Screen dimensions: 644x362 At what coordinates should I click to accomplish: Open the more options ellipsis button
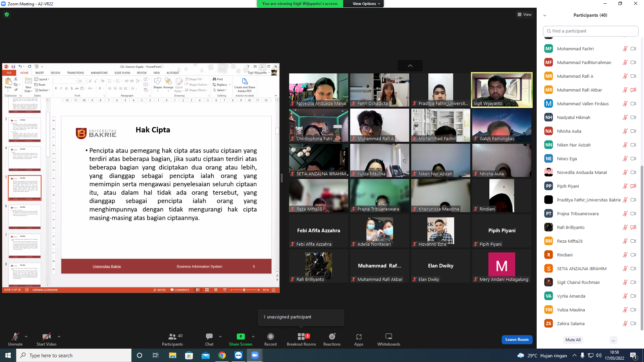613,340
